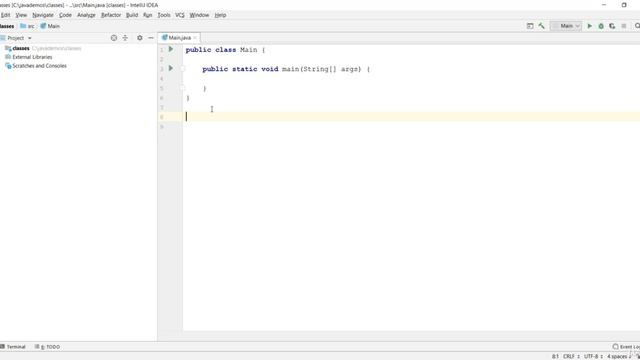Open the Build menu
The height and width of the screenshot is (360, 640).
(x=132, y=15)
